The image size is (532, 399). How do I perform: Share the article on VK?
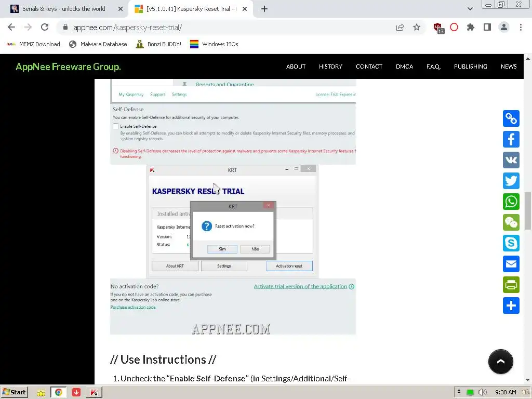click(511, 160)
